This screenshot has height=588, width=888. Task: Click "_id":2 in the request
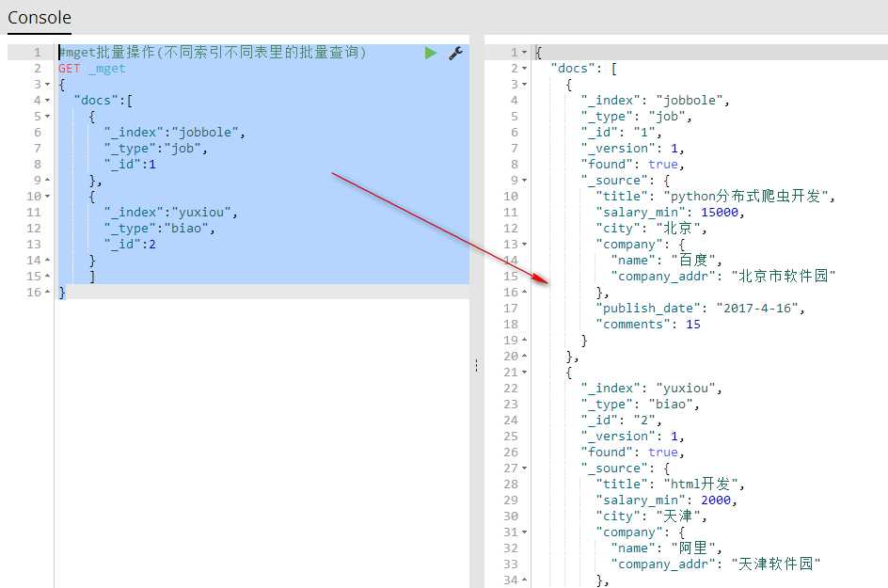coord(130,245)
